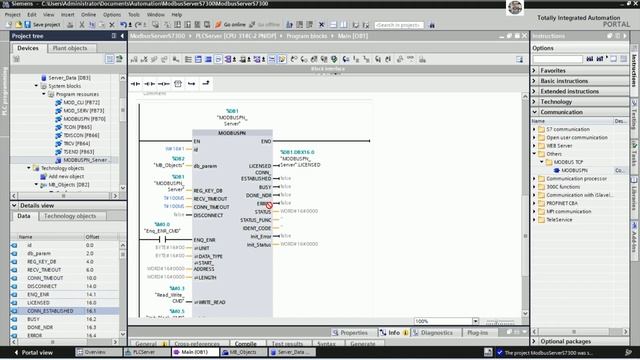Open Overview in the editor bar
The image size is (640, 360).
pos(99,352)
